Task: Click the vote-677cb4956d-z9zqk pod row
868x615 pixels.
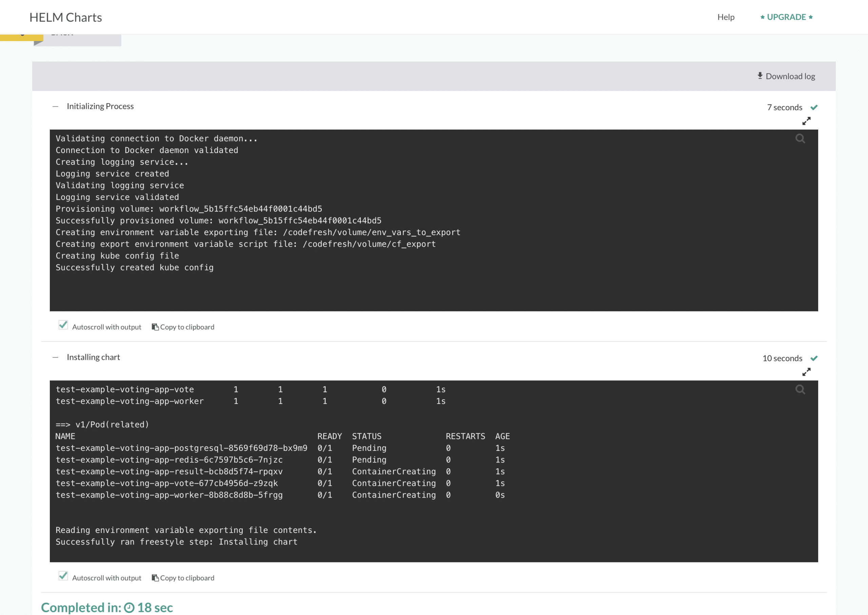Action: click(280, 483)
